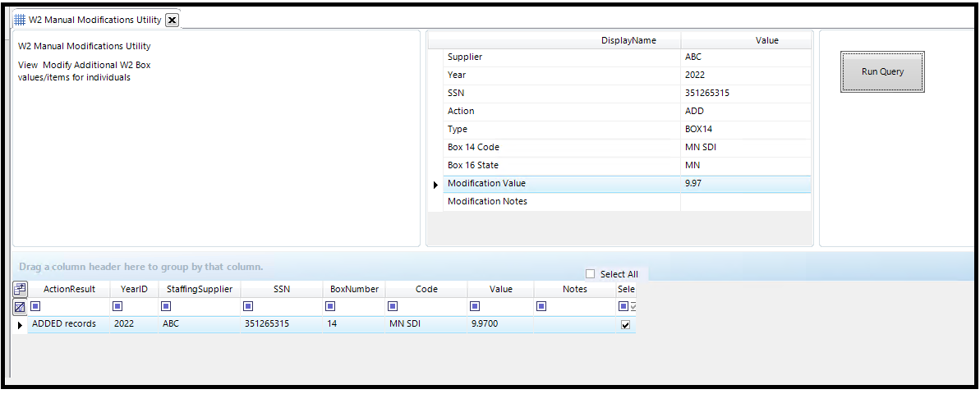This screenshot has width=980, height=394.
Task: Click the row indicator arrow beside Modification Value
Action: [x=435, y=185]
